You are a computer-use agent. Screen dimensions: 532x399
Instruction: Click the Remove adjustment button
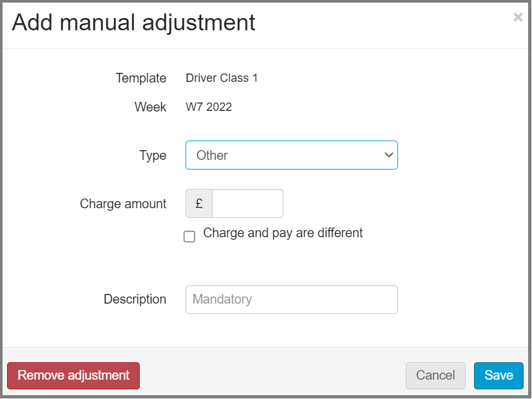point(73,375)
